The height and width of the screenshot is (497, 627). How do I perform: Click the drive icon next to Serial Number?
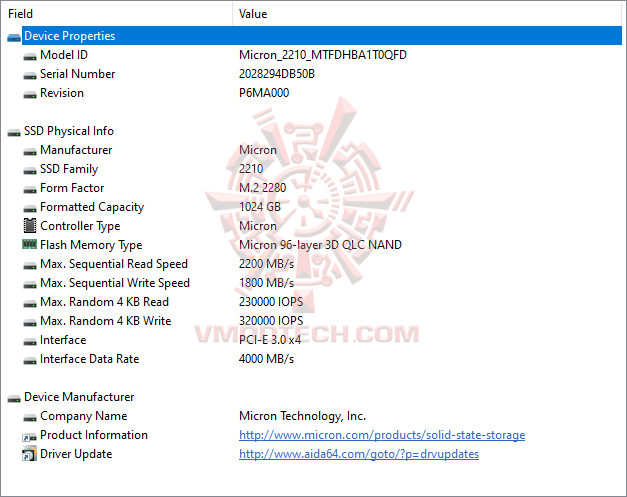point(30,76)
